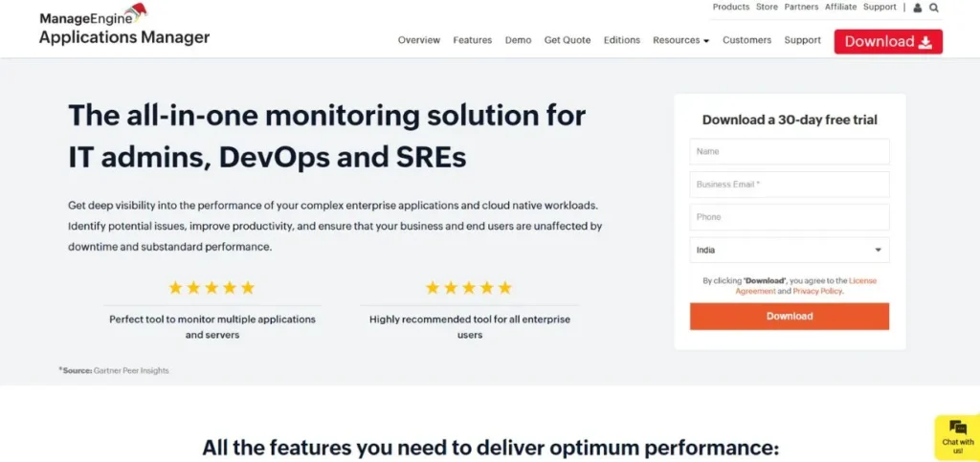This screenshot has height=462, width=980.
Task: Open search using the magnifier icon
Action: [934, 8]
